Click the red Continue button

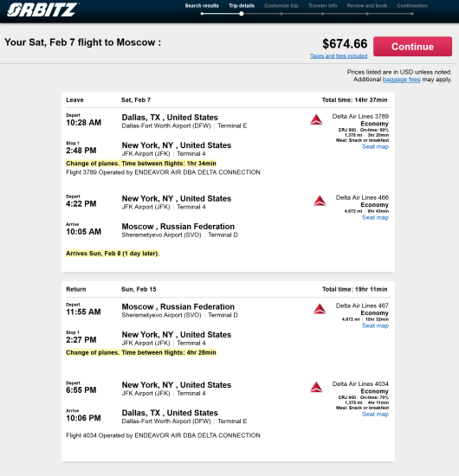tap(412, 47)
